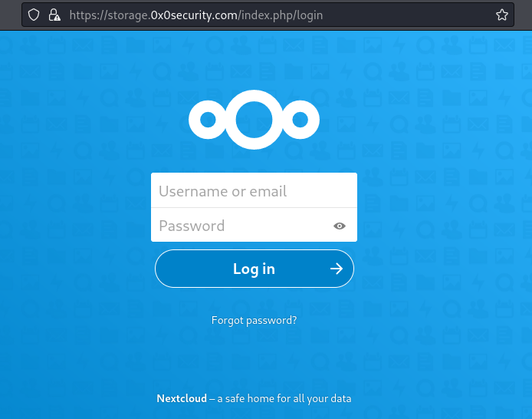Click the tracking protection shield icon

(33, 15)
